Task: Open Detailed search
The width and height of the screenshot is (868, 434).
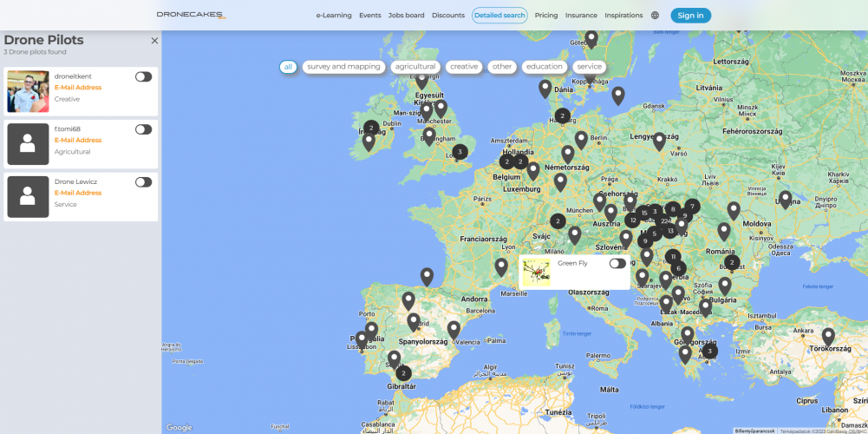Action: pos(499,16)
